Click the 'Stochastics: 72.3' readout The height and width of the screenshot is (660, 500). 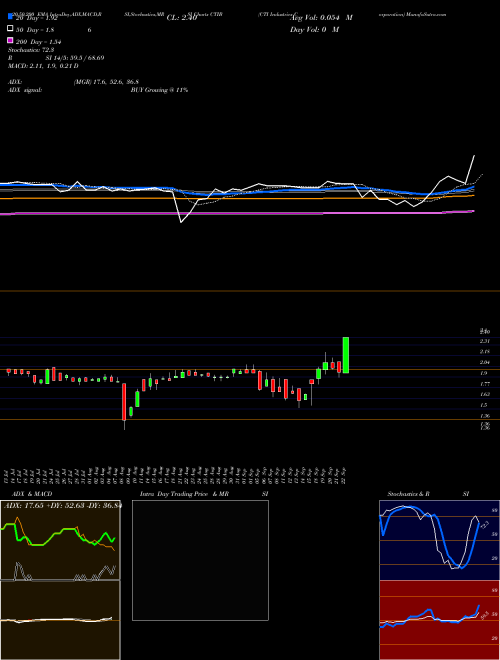30,50
